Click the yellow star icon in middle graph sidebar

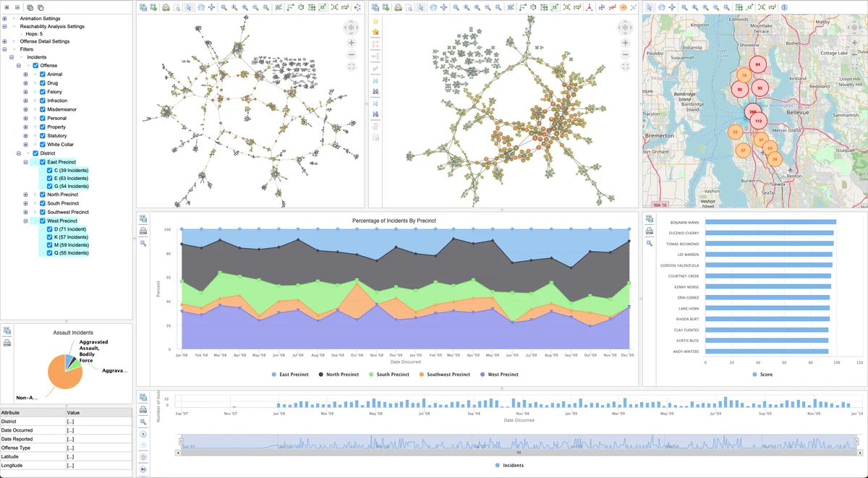tap(375, 22)
